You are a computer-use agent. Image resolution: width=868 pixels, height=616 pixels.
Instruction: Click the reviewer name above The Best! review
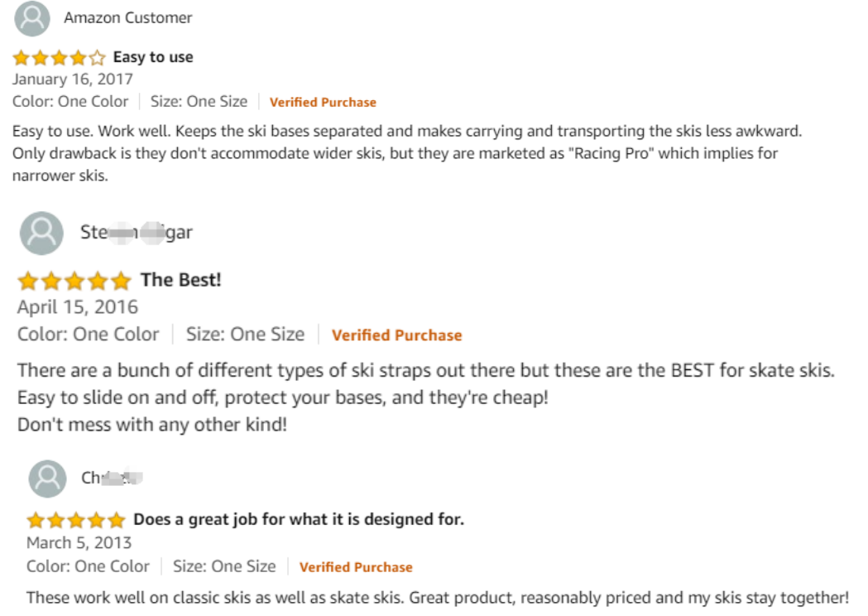pos(137,233)
